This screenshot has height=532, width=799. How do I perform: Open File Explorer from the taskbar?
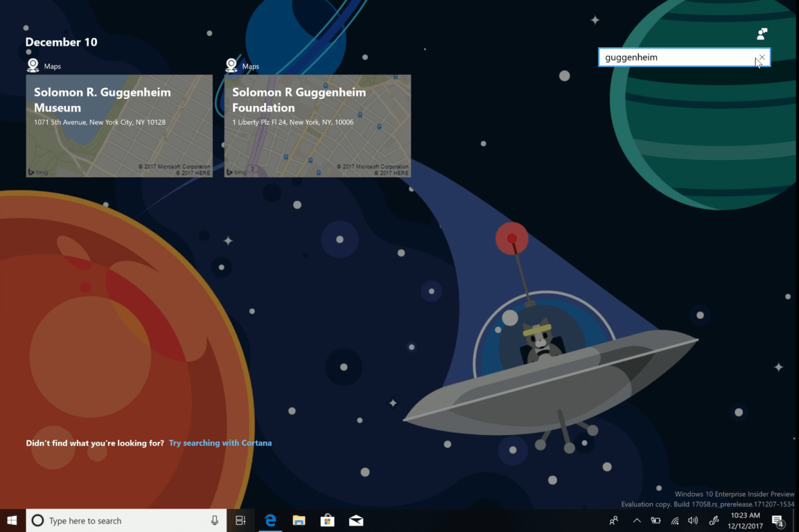pos(299,520)
